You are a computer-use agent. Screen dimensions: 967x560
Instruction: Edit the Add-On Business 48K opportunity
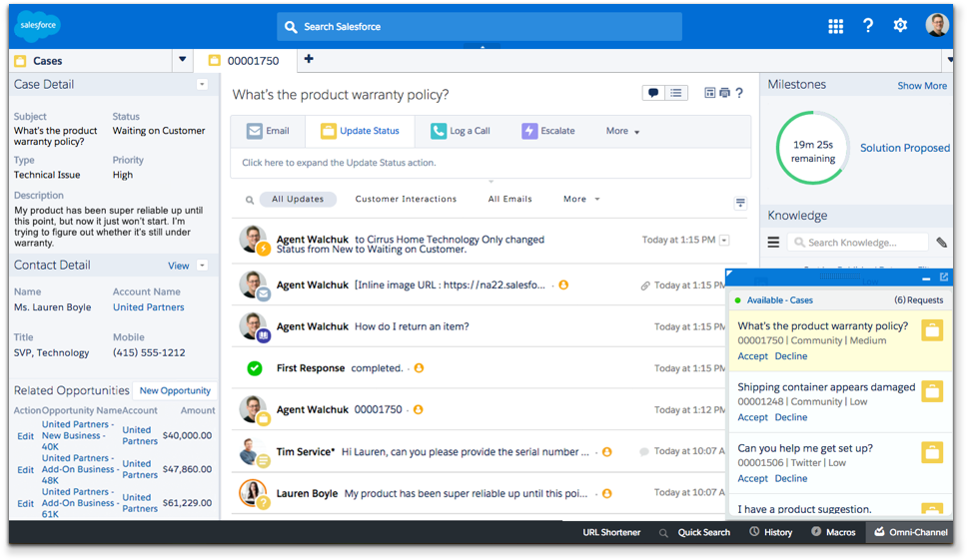pyautogui.click(x=25, y=470)
